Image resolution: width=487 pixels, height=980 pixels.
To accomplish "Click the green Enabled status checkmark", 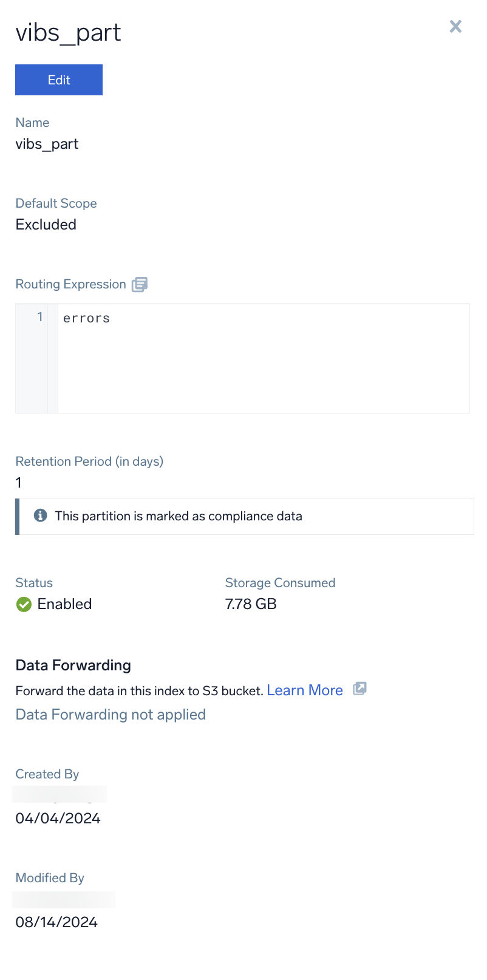I will click(24, 604).
